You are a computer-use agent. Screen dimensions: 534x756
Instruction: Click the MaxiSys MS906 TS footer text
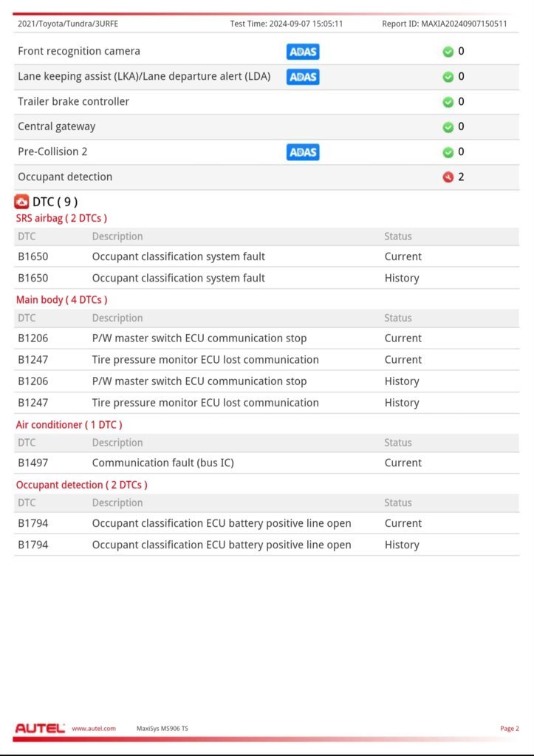pyautogui.click(x=162, y=729)
